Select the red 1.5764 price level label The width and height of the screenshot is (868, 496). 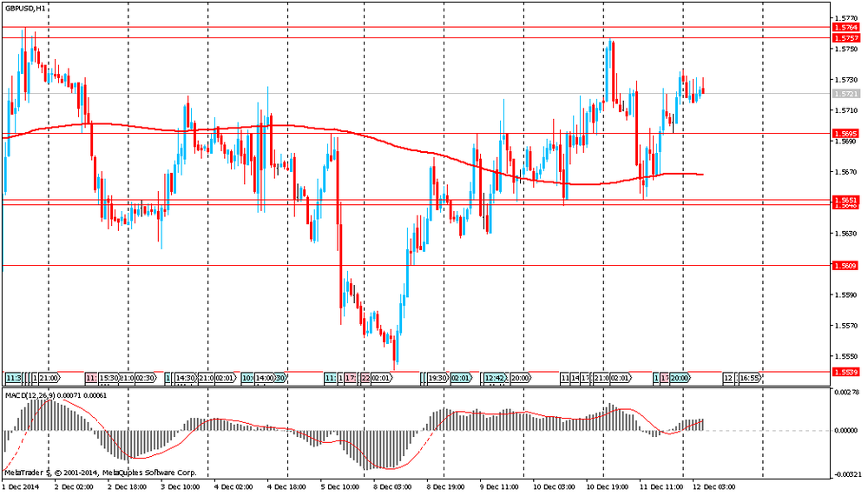pyautogui.click(x=845, y=28)
